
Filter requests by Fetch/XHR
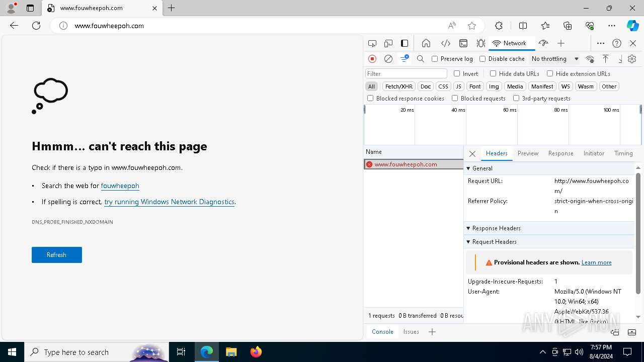(x=399, y=86)
